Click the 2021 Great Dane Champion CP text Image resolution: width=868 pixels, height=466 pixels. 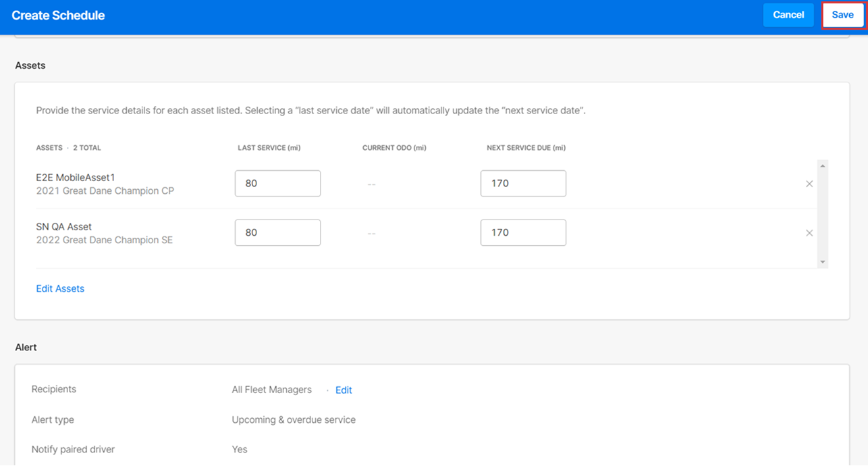pos(105,191)
